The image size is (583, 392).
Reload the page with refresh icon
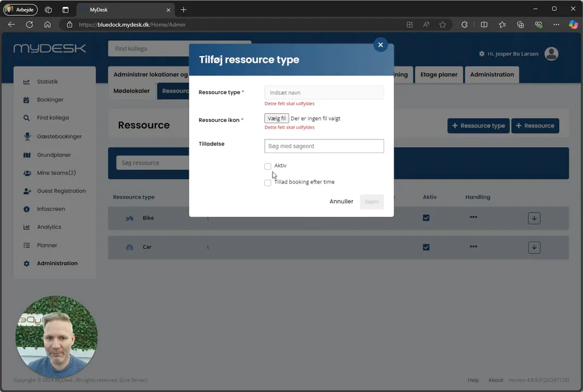(x=29, y=24)
